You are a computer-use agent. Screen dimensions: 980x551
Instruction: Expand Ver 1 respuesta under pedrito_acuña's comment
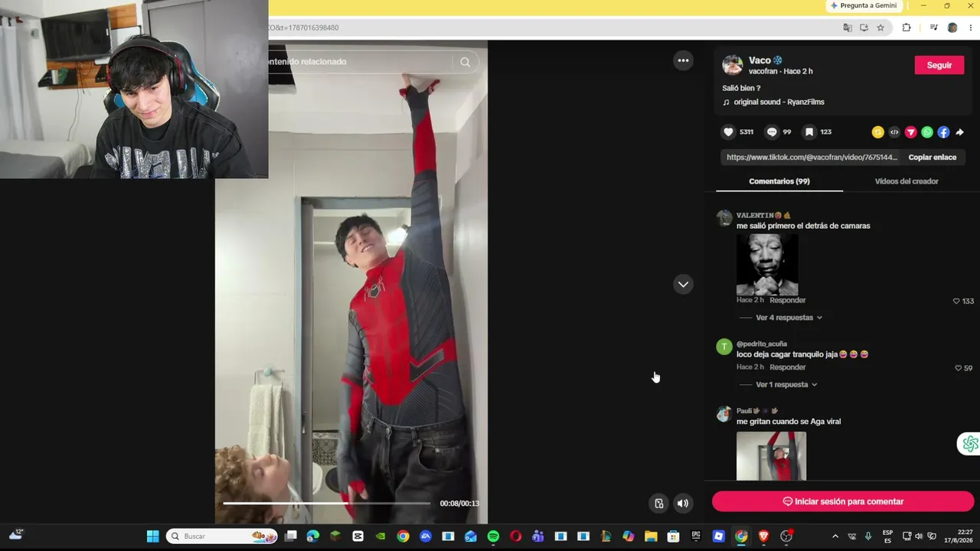pyautogui.click(x=786, y=385)
